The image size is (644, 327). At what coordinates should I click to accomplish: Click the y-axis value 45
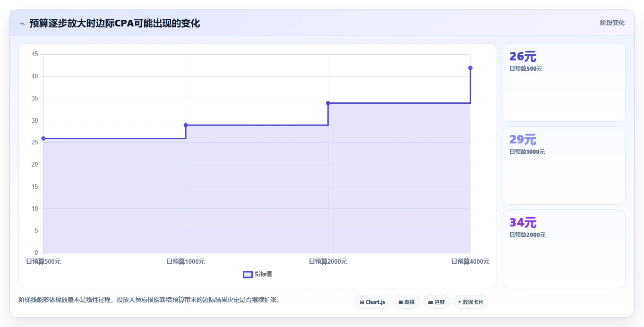click(x=34, y=54)
